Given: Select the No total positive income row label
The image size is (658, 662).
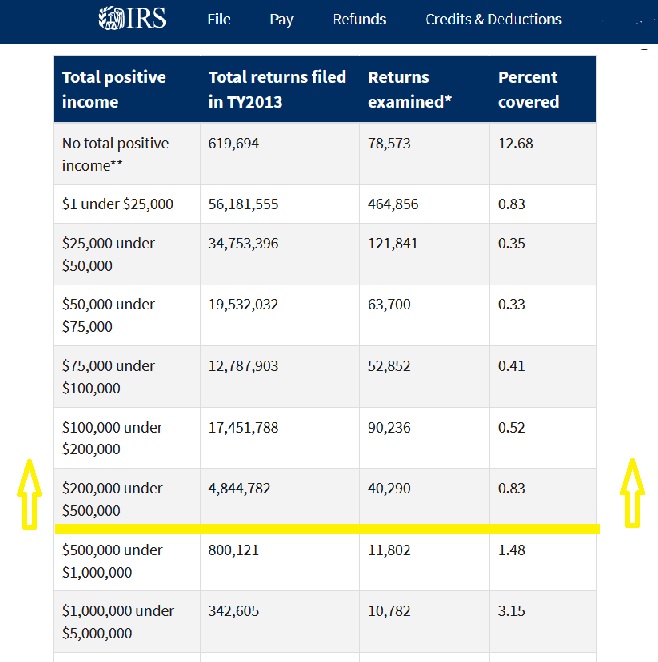Looking at the screenshot, I should click(115, 154).
